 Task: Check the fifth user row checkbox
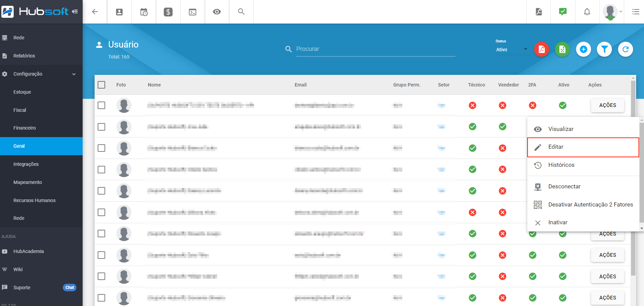[x=101, y=191]
